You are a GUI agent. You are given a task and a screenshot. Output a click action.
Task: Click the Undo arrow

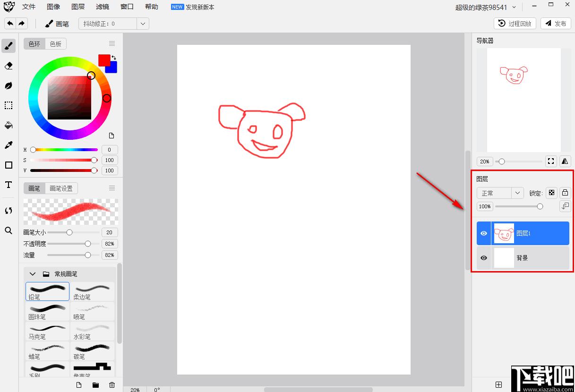click(x=10, y=23)
